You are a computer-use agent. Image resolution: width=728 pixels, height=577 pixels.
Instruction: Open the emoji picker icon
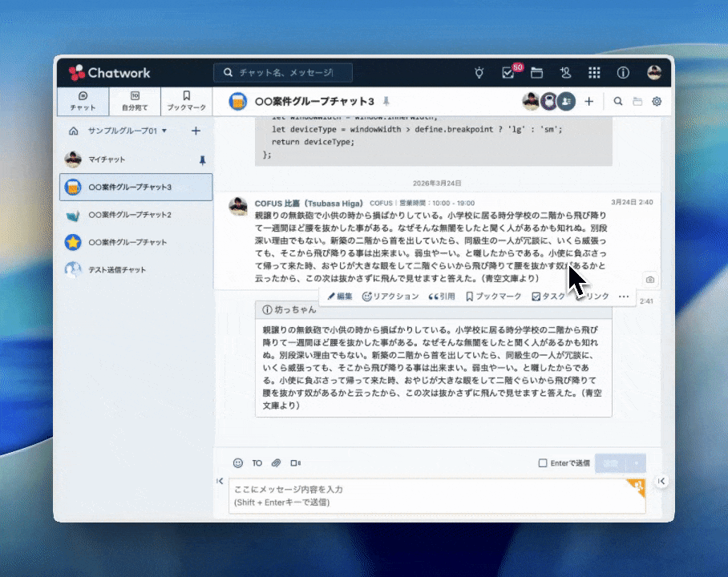237,463
